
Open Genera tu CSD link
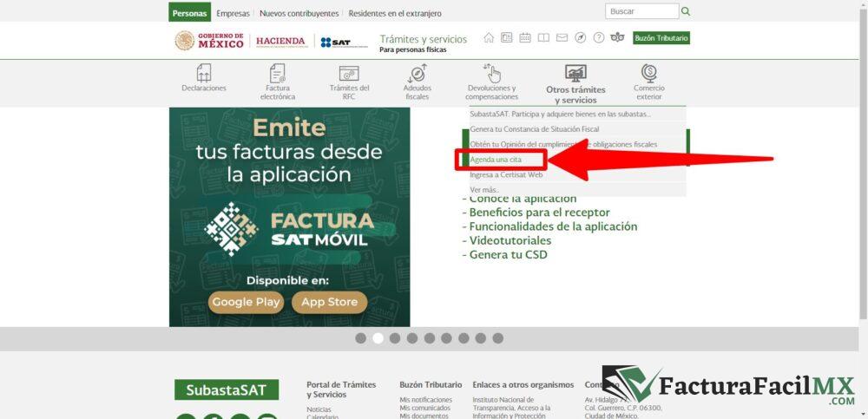tap(508, 255)
